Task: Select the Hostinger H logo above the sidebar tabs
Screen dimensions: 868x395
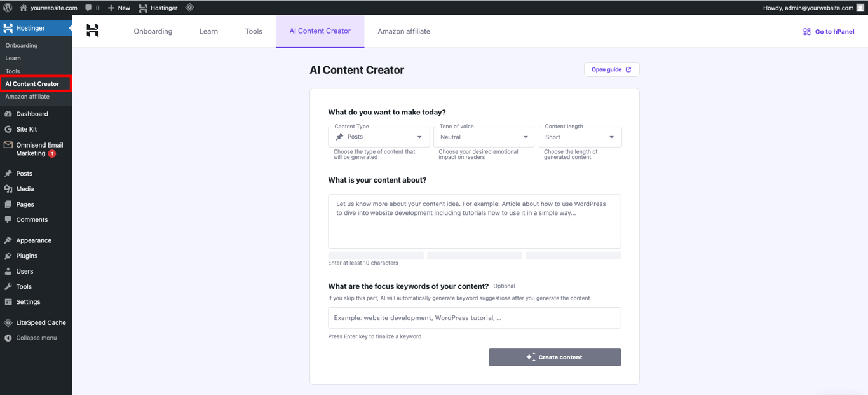Action: click(93, 31)
